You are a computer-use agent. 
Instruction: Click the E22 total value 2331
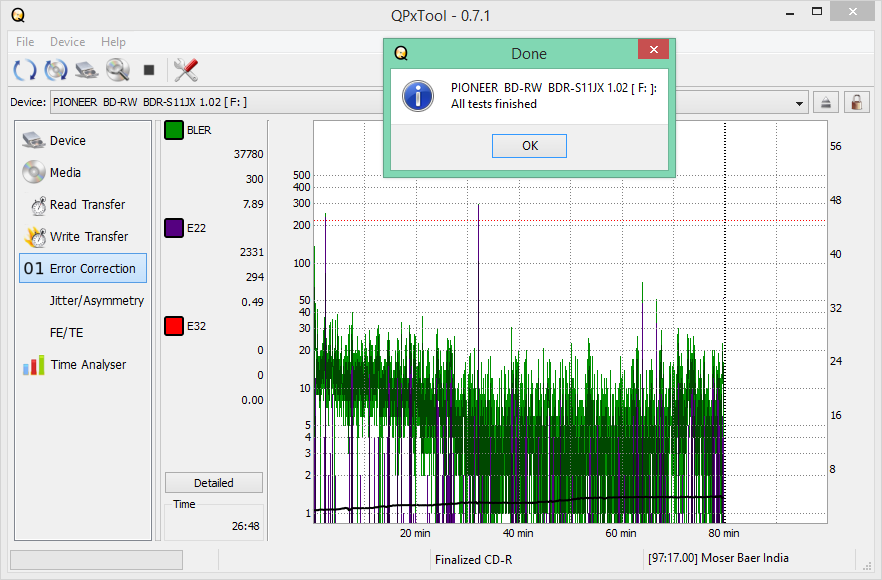pos(251,252)
